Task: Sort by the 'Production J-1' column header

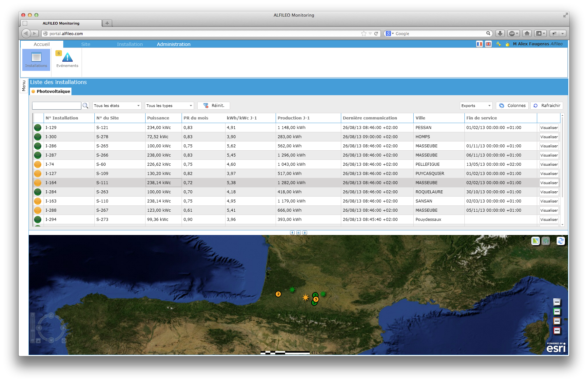Action: coord(308,118)
